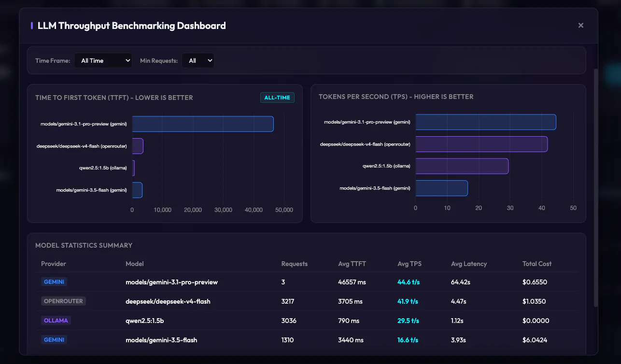Click the ALL-TIME badge on TTFT chart
621x364 pixels.
click(277, 98)
